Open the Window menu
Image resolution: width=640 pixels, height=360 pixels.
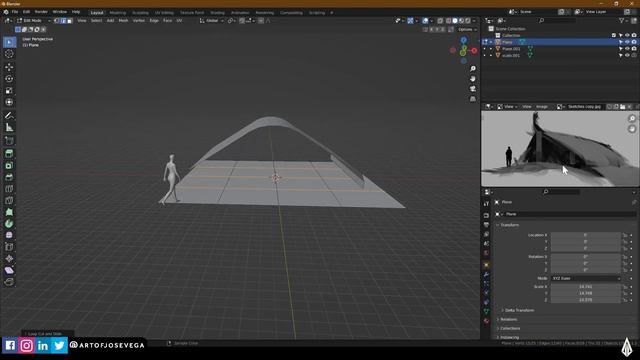[60, 12]
